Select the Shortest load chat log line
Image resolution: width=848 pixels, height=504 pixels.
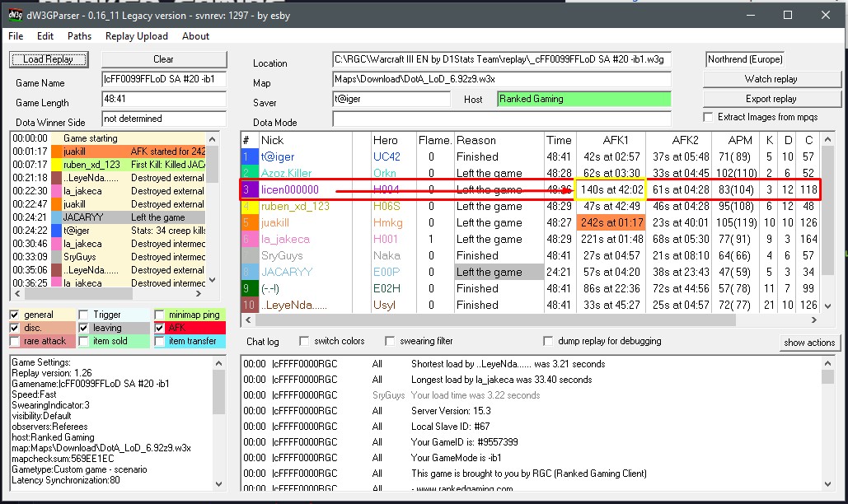pos(508,364)
